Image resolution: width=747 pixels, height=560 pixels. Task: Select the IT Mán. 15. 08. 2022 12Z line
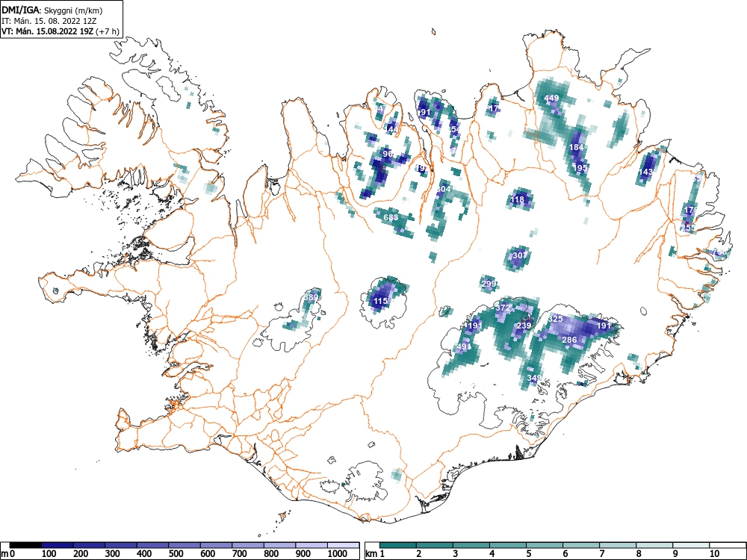[x=48, y=21]
